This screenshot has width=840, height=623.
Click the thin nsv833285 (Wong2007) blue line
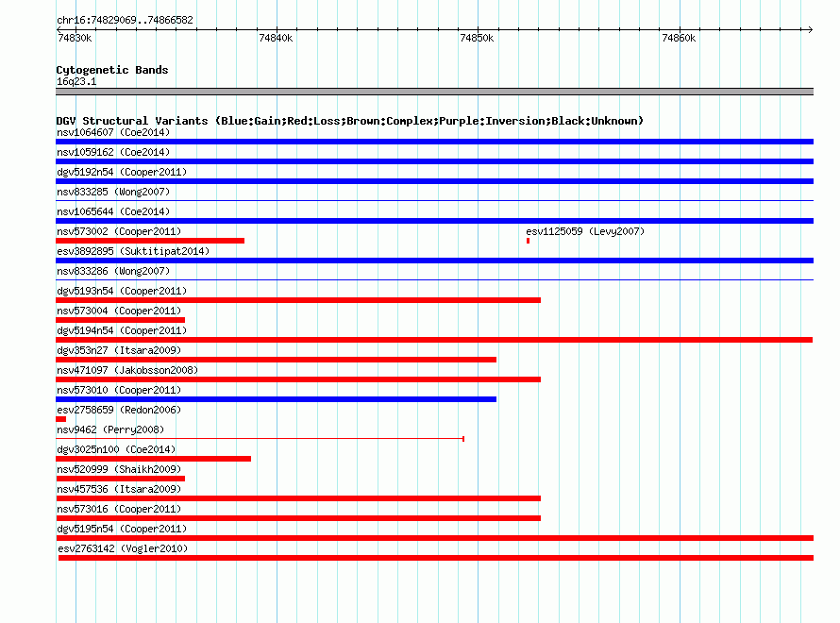tap(434, 201)
